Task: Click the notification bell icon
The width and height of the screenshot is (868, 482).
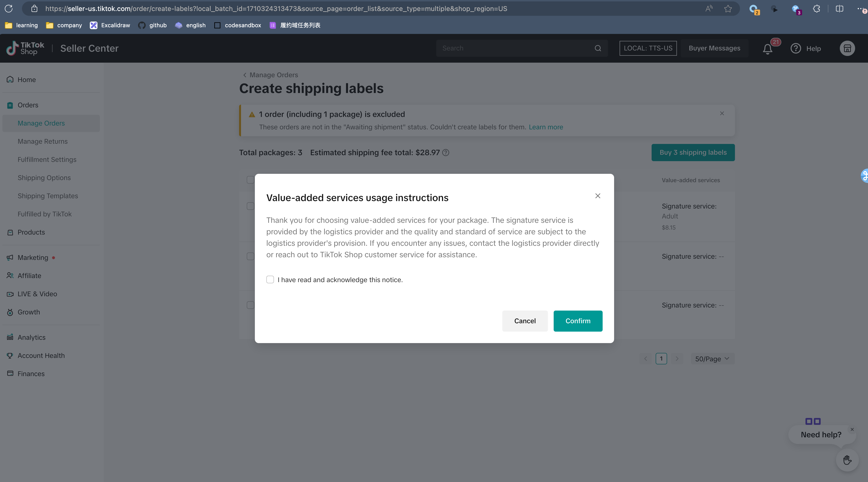Action: (768, 49)
